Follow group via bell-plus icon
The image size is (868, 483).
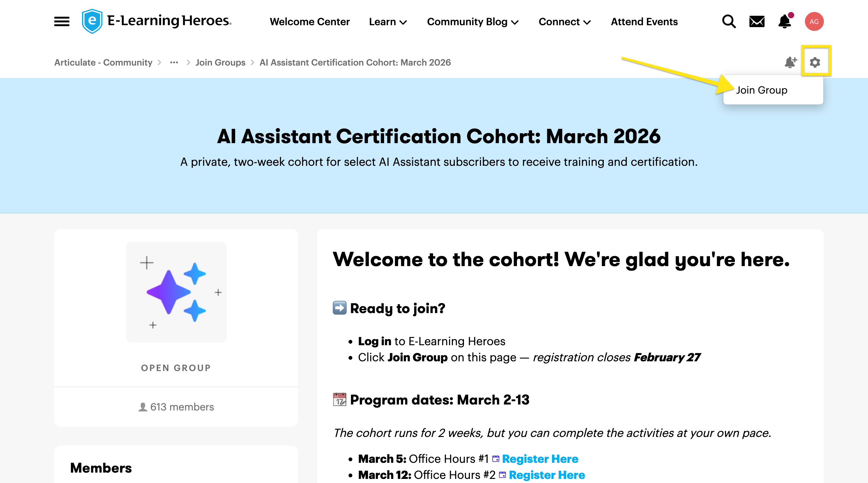tap(790, 62)
